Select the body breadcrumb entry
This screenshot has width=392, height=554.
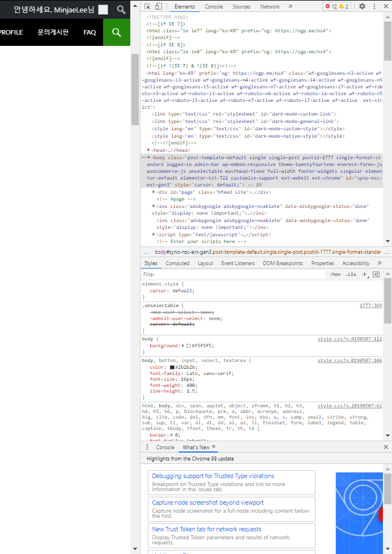tap(267, 252)
